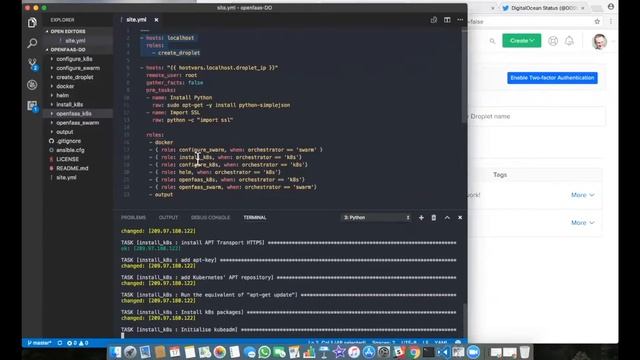Viewport: 640px width, 360px height.
Task: Expand the helm folder
Action: 62,95
